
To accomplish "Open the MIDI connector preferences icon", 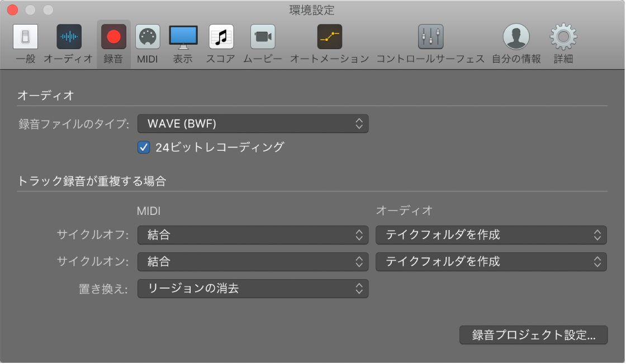I will point(148,37).
